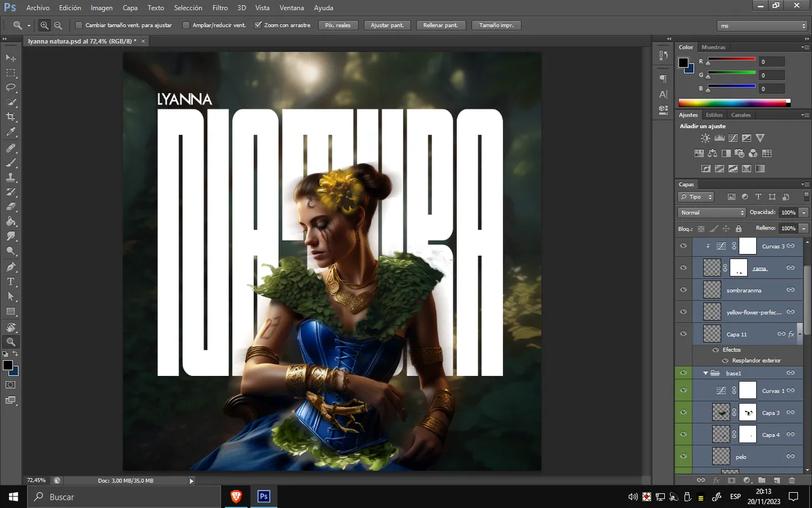Open the Filtro menu
Viewport: 812px width, 508px height.
click(220, 8)
